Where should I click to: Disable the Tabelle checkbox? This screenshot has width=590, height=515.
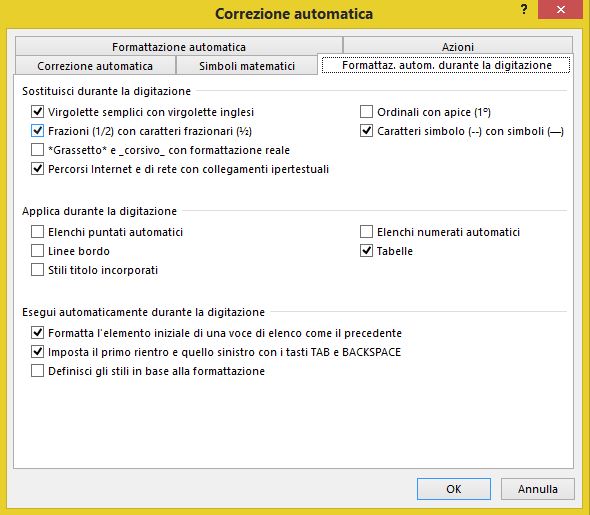coord(366,251)
